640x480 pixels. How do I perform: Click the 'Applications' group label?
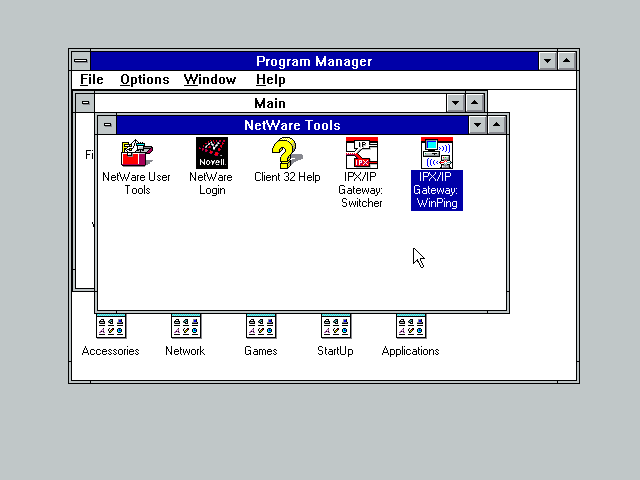pos(411,351)
